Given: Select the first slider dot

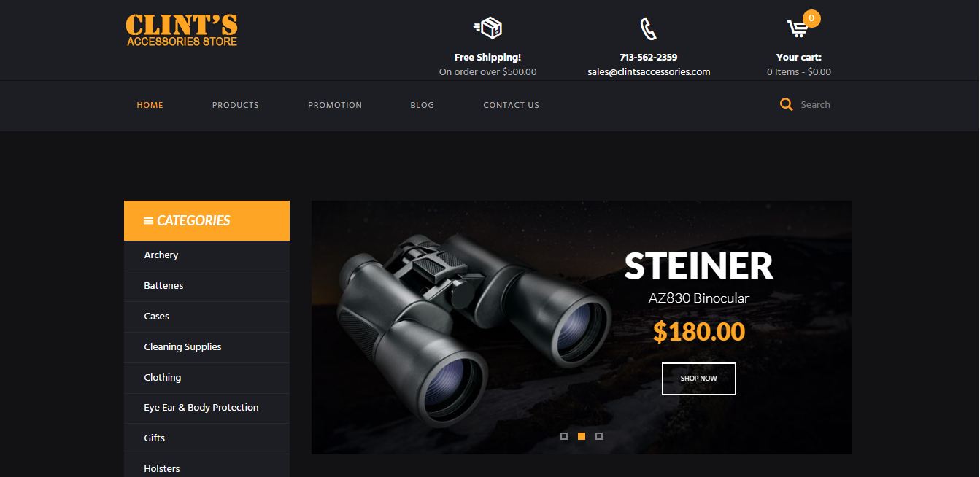Looking at the screenshot, I should pos(564,436).
